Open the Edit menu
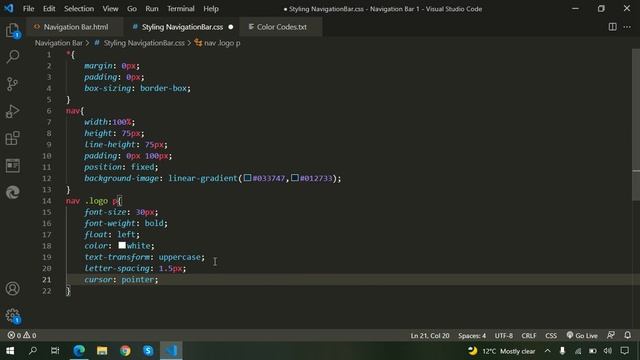The image size is (640, 360). coord(49,9)
